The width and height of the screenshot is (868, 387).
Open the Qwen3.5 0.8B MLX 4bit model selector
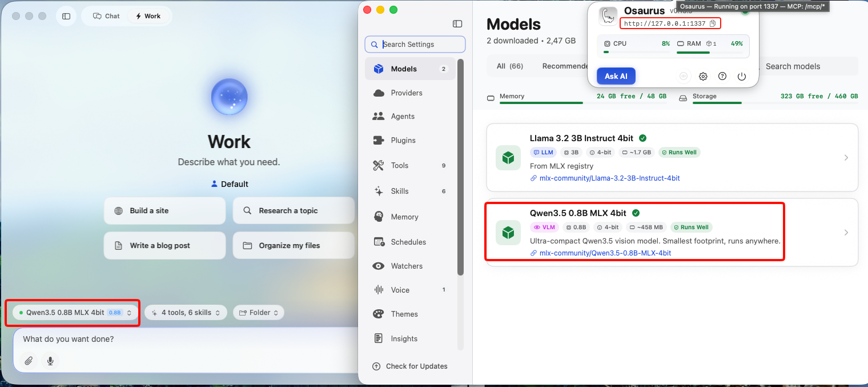point(75,313)
